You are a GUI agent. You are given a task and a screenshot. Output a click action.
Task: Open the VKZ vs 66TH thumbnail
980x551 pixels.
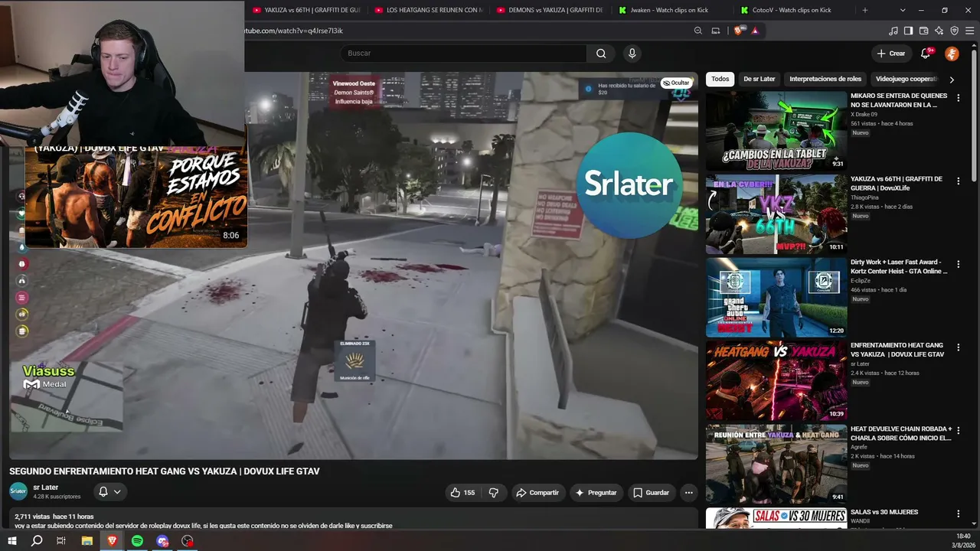tap(776, 214)
